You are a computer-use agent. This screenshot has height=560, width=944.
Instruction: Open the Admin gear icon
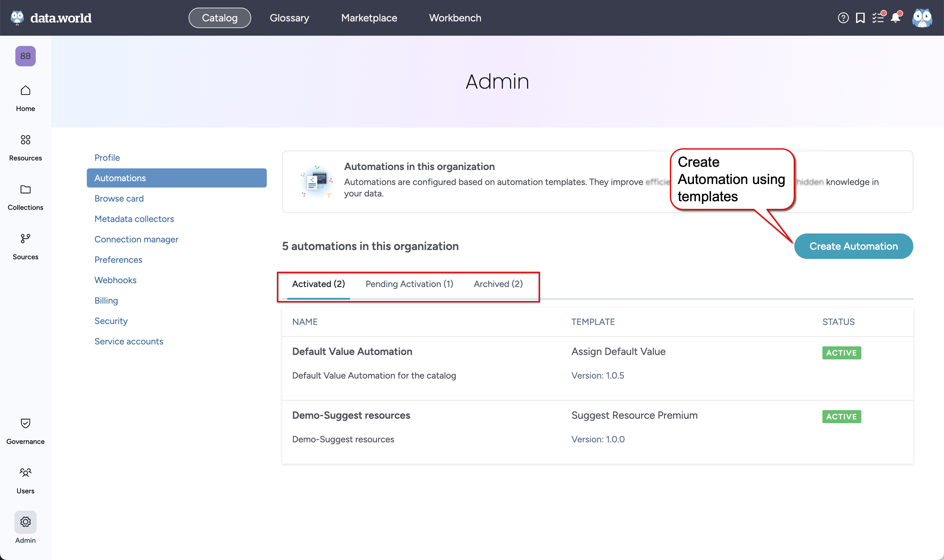point(25,522)
